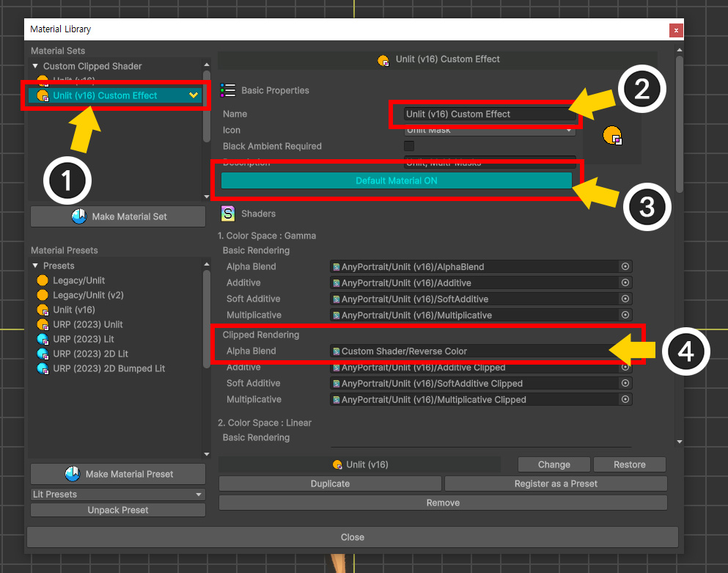Screen dimensions: 728x573
Task: Click the Custom Shader/Reverse Color shader field
Action: pos(481,351)
